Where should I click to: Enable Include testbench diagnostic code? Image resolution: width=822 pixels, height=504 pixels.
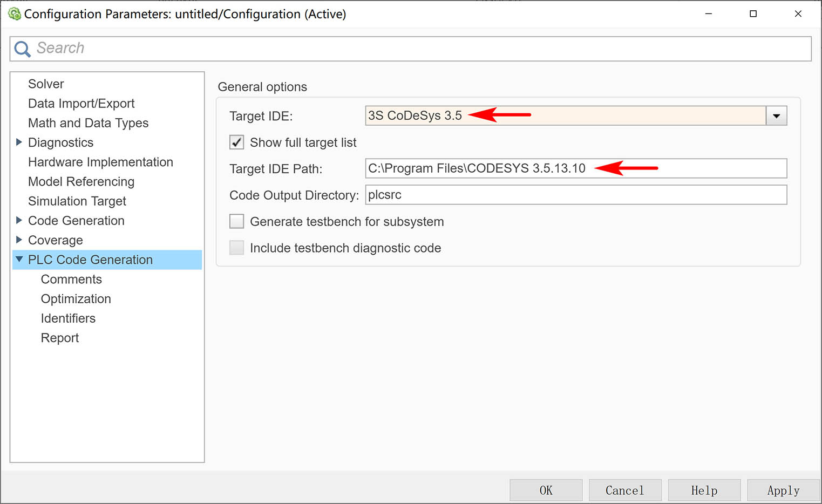pos(236,247)
